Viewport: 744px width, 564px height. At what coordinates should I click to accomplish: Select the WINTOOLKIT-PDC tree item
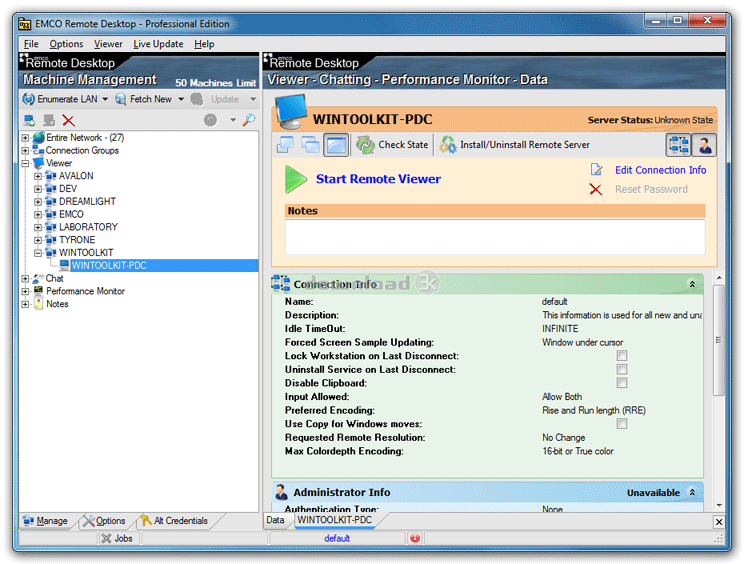pyautogui.click(x=109, y=266)
